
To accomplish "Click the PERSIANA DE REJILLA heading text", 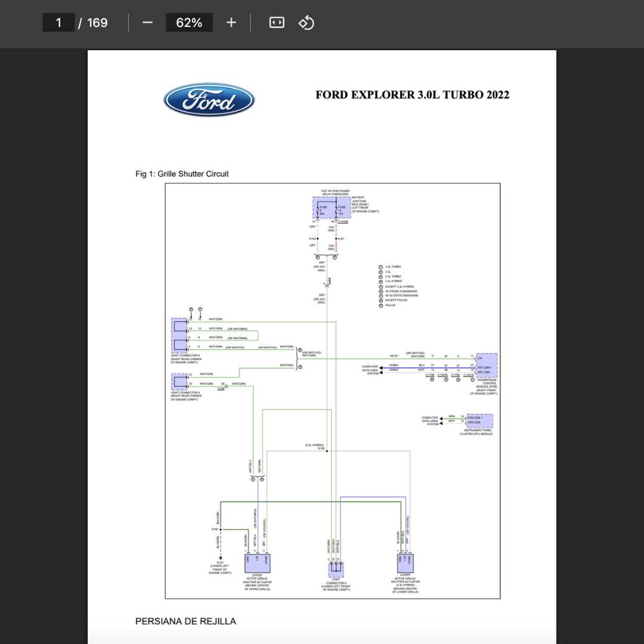I will point(185,621).
